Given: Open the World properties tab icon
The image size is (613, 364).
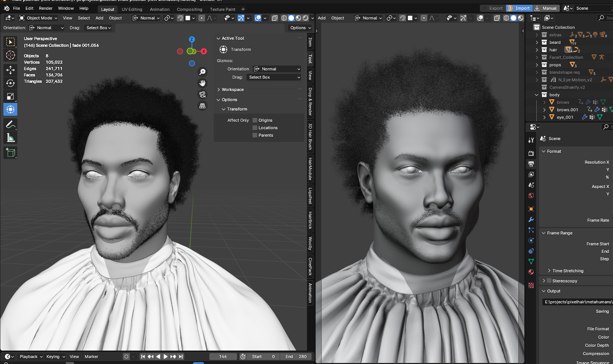Looking at the screenshot, I should click(x=531, y=195).
